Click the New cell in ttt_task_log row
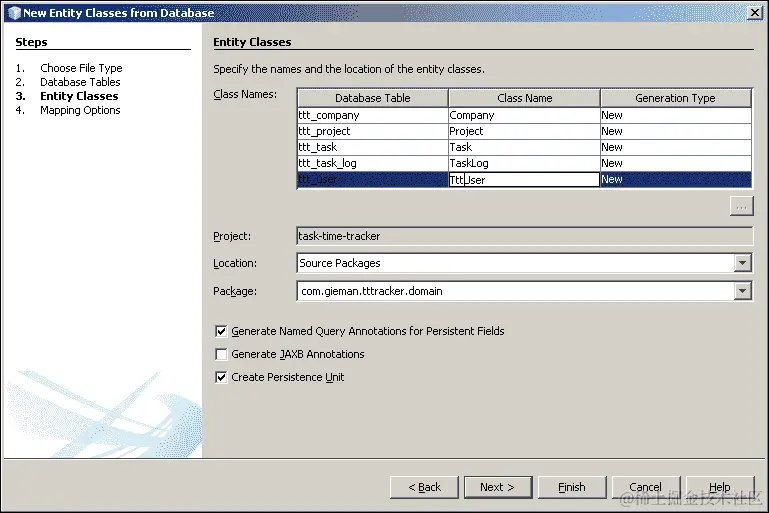 676,163
